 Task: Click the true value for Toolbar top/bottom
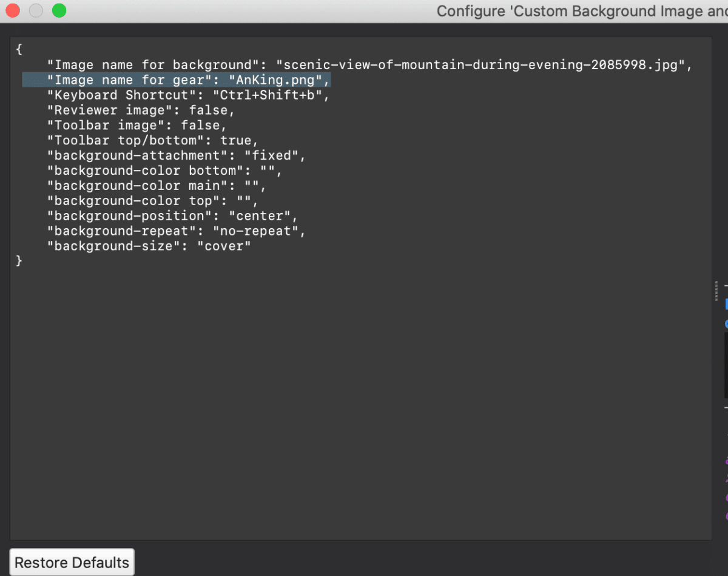pos(237,140)
